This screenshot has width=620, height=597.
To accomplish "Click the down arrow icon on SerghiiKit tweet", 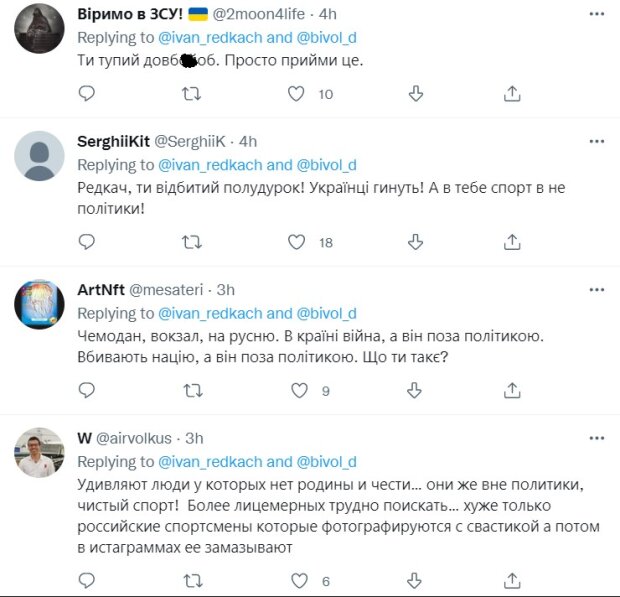I will coord(415,242).
